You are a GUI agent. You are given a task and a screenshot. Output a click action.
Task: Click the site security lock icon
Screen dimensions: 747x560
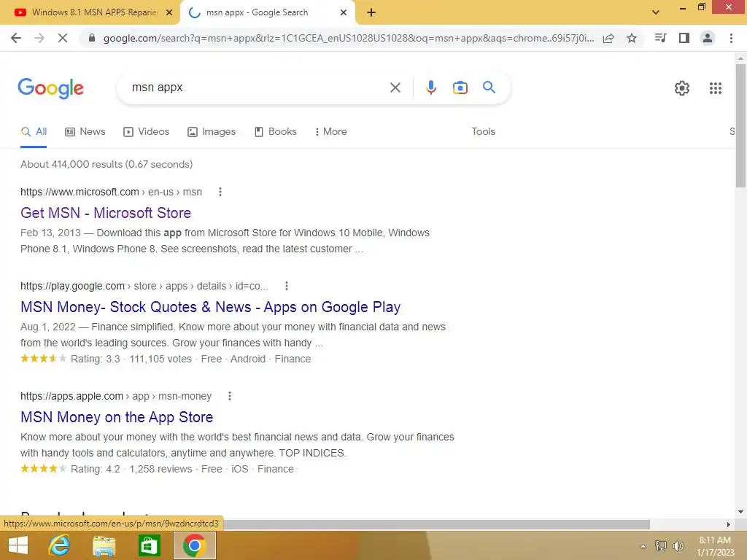92,38
